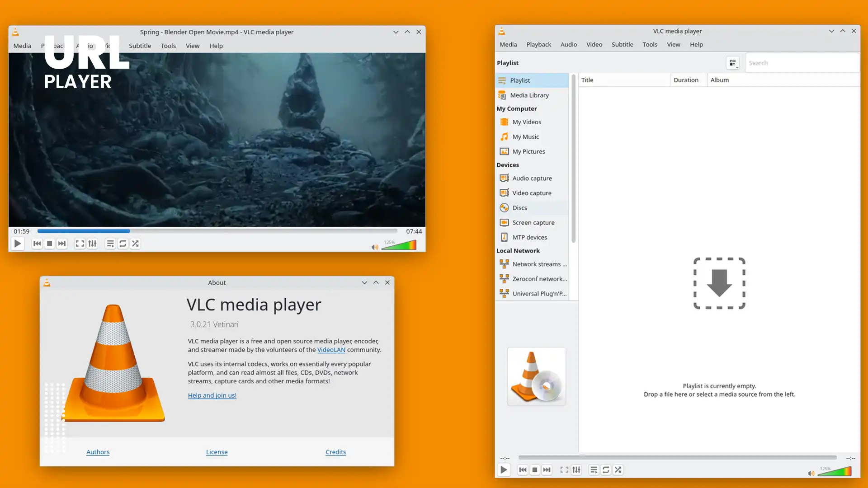Adjust the volume slider in the video player
The image size is (868, 488).
tap(398, 244)
